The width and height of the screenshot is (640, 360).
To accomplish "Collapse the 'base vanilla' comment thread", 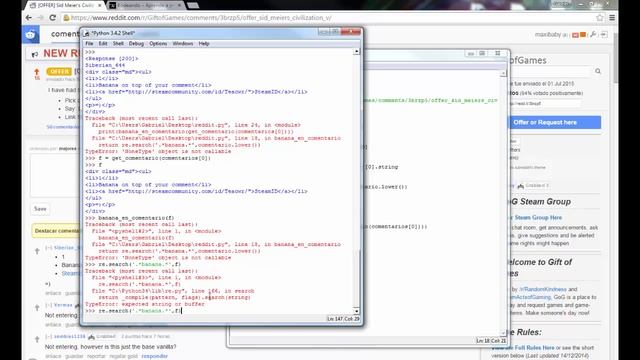I will (x=49, y=336).
